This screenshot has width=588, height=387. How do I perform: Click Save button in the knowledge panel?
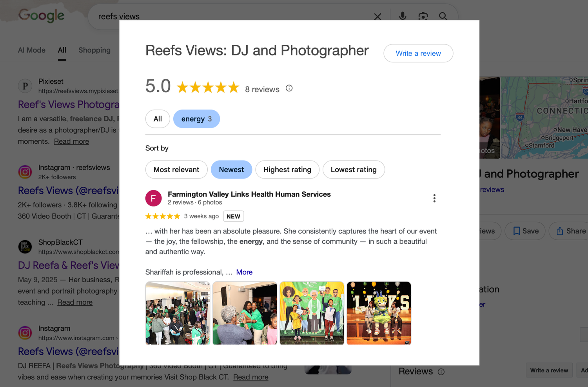(526, 231)
